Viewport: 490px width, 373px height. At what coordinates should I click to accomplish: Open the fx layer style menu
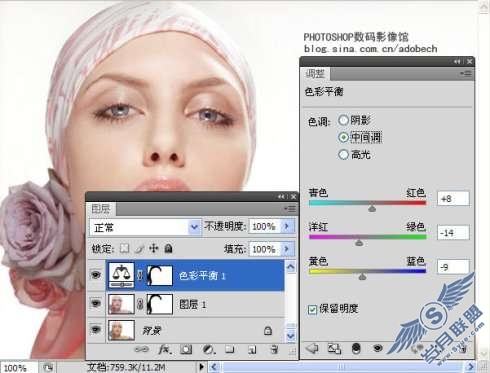165,349
